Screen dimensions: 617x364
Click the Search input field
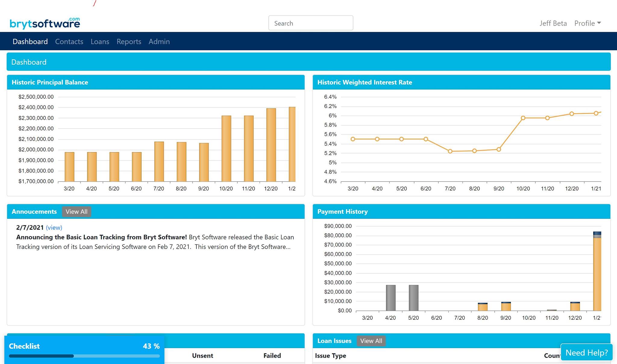click(x=311, y=23)
